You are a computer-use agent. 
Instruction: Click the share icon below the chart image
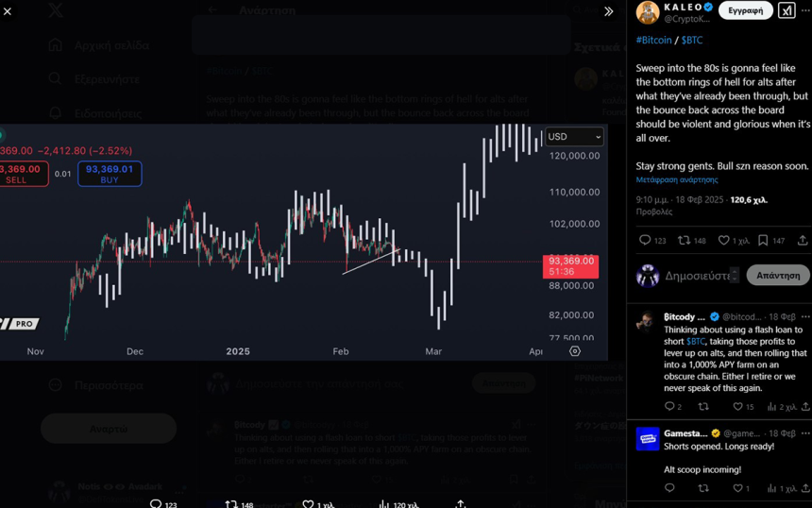click(x=461, y=503)
